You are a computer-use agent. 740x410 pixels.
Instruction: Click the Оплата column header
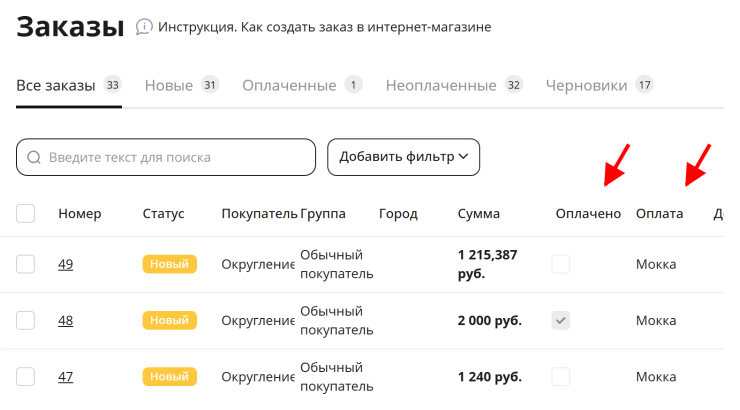pyautogui.click(x=659, y=214)
